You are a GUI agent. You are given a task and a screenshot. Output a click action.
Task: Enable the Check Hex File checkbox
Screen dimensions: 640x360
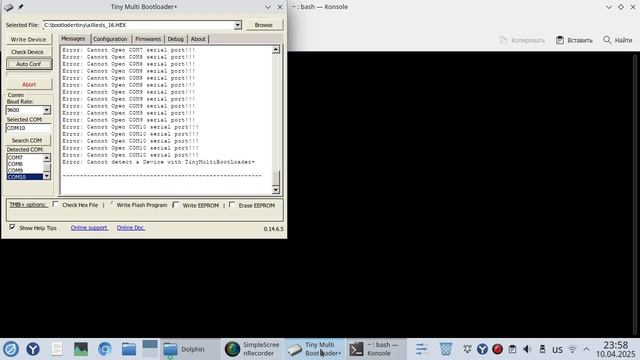[56, 204]
